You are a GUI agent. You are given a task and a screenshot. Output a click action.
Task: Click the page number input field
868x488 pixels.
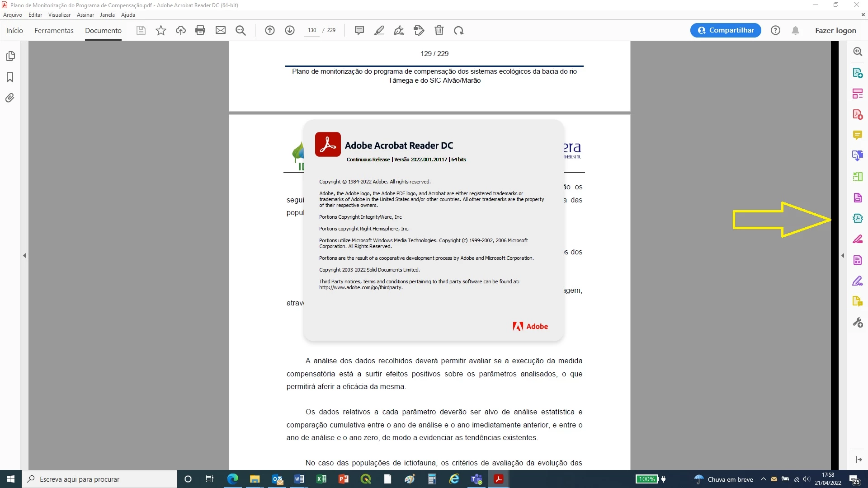pyautogui.click(x=312, y=30)
